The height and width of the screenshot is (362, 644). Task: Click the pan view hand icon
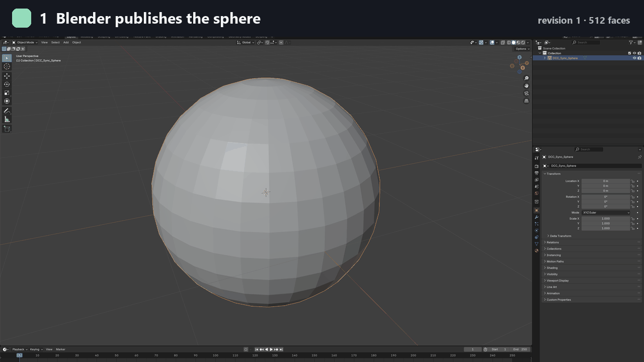(x=527, y=86)
